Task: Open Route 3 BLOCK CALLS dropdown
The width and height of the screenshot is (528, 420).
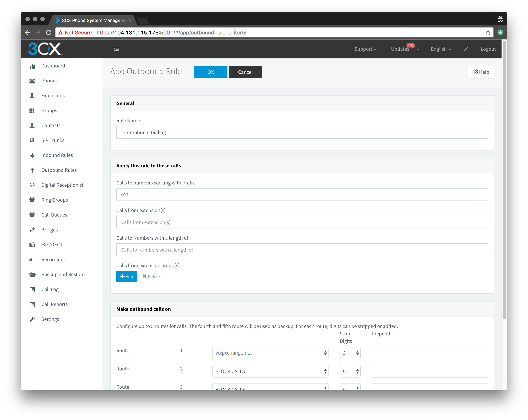Action: (270, 387)
